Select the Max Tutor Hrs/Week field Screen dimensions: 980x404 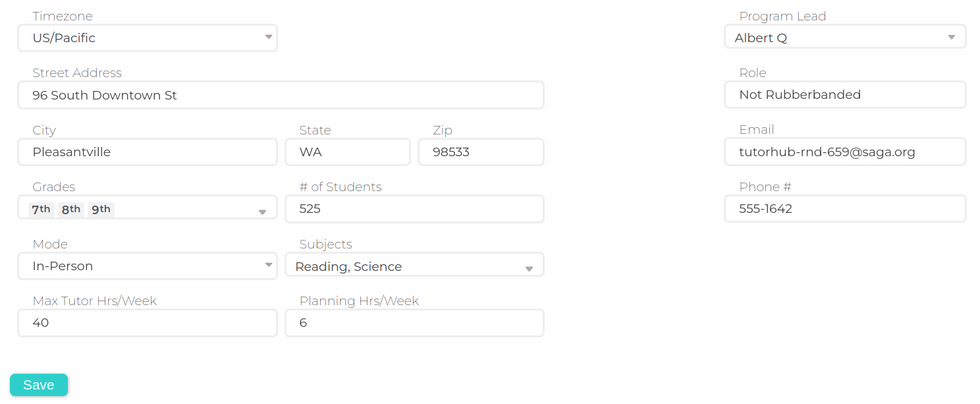(147, 323)
